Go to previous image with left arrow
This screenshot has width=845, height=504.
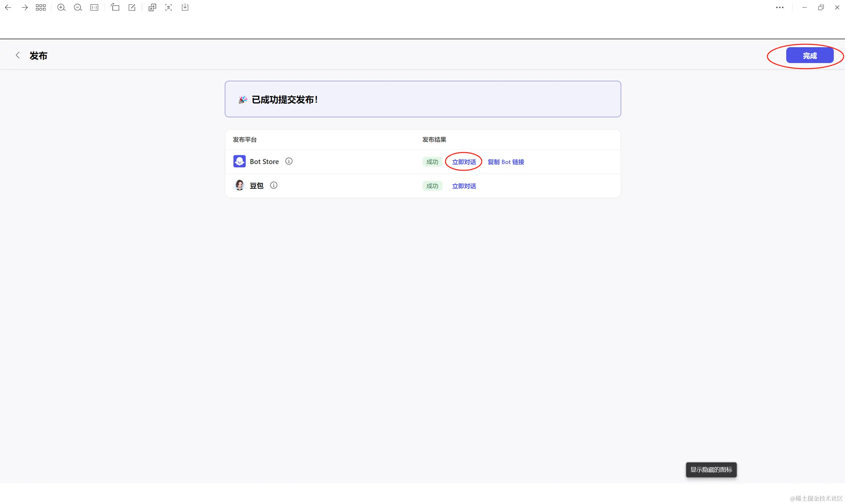pyautogui.click(x=8, y=8)
